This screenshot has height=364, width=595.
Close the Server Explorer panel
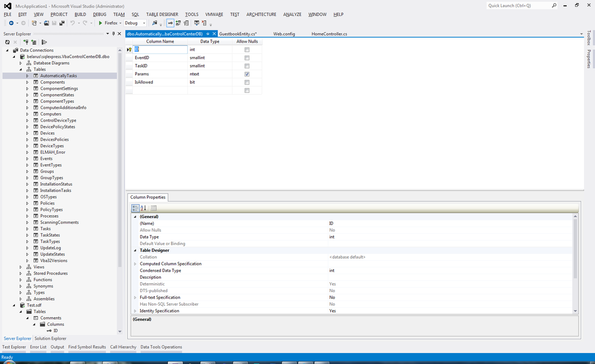[119, 34]
